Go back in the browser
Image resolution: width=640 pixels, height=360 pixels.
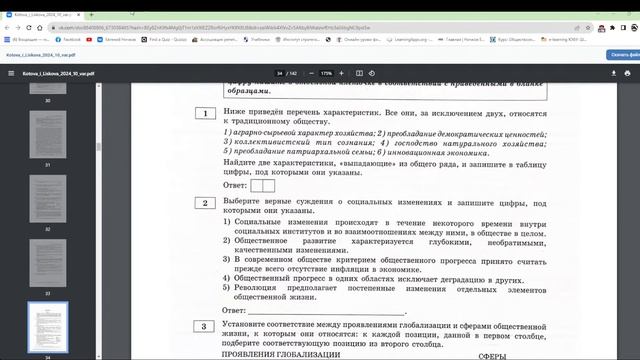pyautogui.click(x=7, y=28)
